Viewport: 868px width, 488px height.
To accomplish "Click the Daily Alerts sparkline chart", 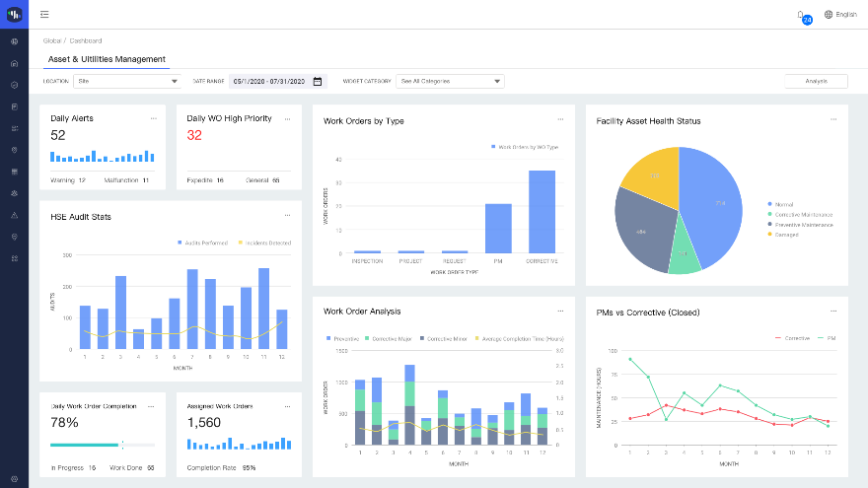I will [103, 156].
